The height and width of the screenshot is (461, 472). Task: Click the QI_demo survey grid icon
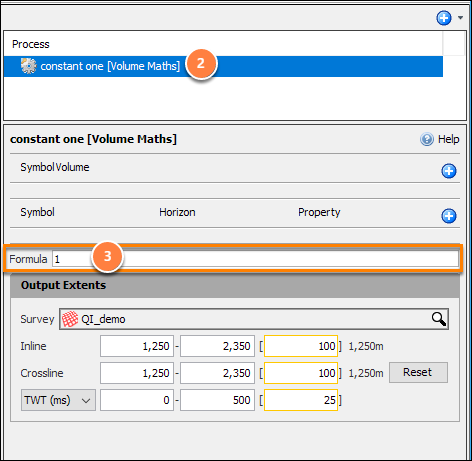[70, 319]
